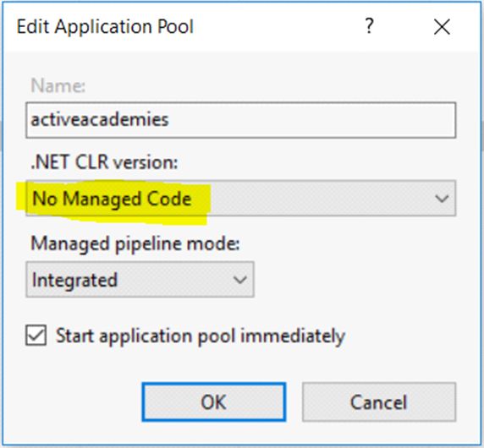Confirm changes with the OK button
The height and width of the screenshot is (448, 484).
coord(214,402)
